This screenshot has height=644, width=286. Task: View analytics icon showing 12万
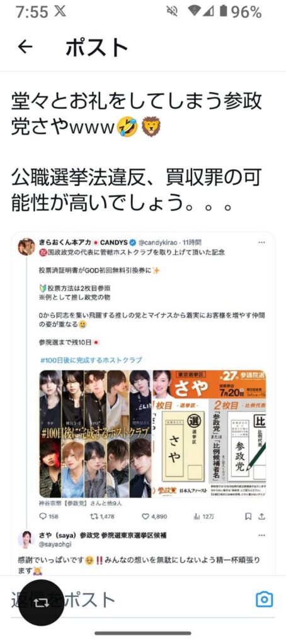(x=197, y=516)
